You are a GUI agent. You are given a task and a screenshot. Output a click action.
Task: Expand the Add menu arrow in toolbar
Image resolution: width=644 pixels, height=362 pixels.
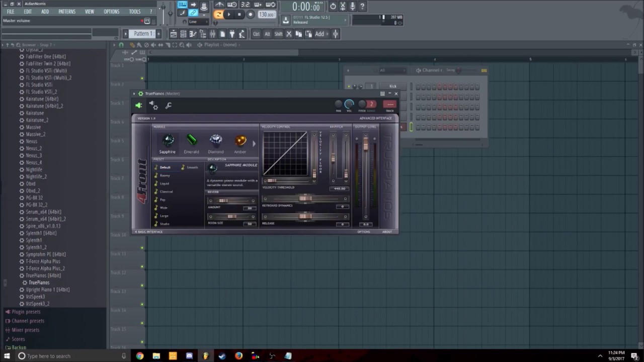pyautogui.click(x=327, y=34)
